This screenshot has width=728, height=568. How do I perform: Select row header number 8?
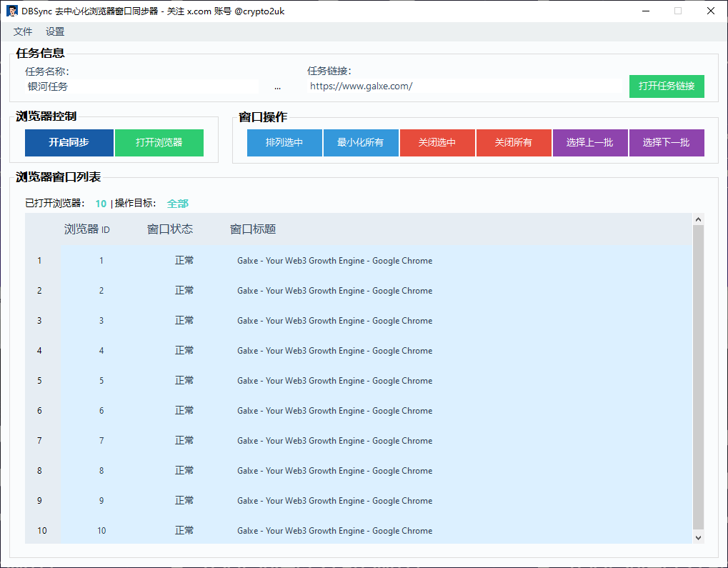pyautogui.click(x=39, y=470)
